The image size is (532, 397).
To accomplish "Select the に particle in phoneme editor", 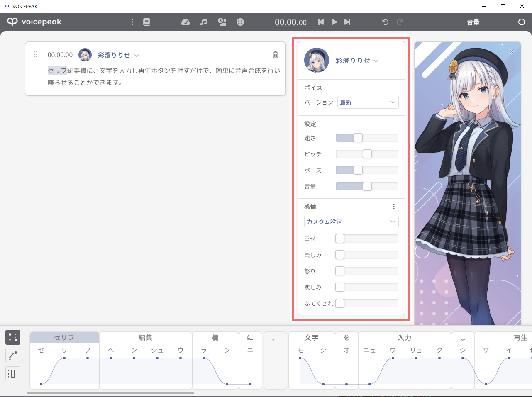I will (250, 337).
